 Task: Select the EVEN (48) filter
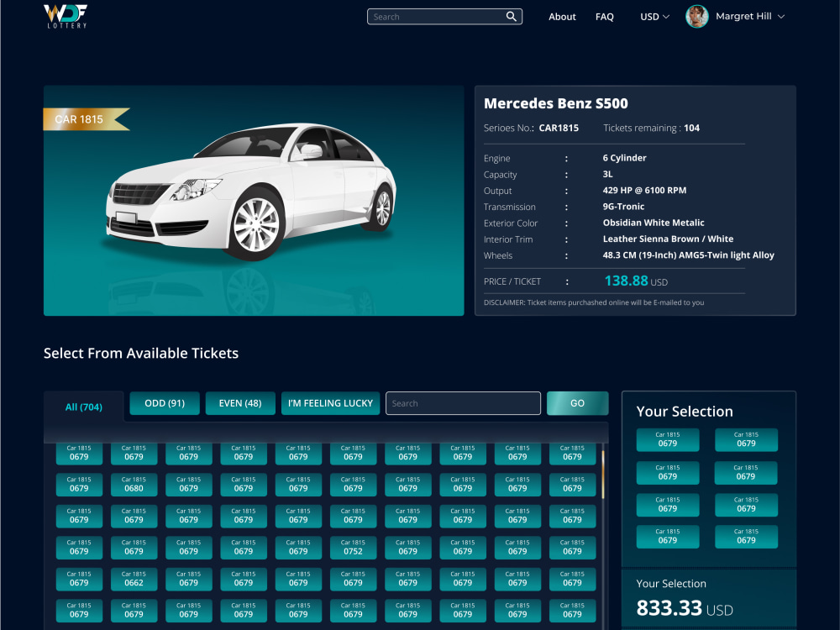point(240,403)
